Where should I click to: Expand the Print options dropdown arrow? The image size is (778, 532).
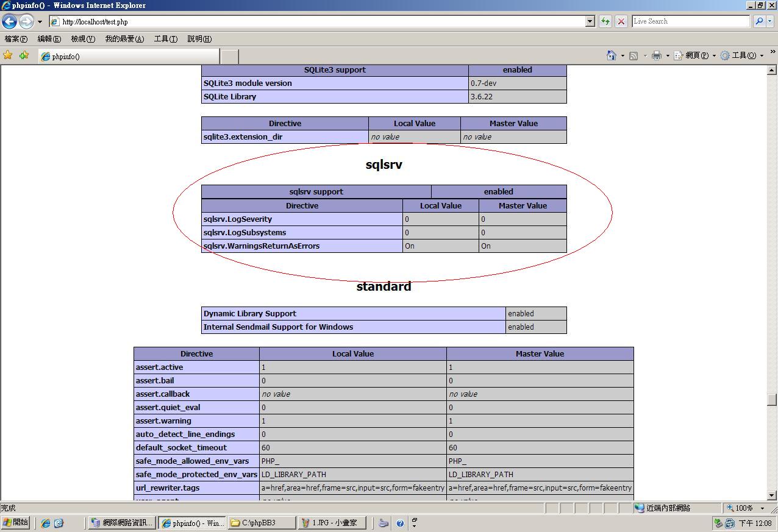(668, 55)
